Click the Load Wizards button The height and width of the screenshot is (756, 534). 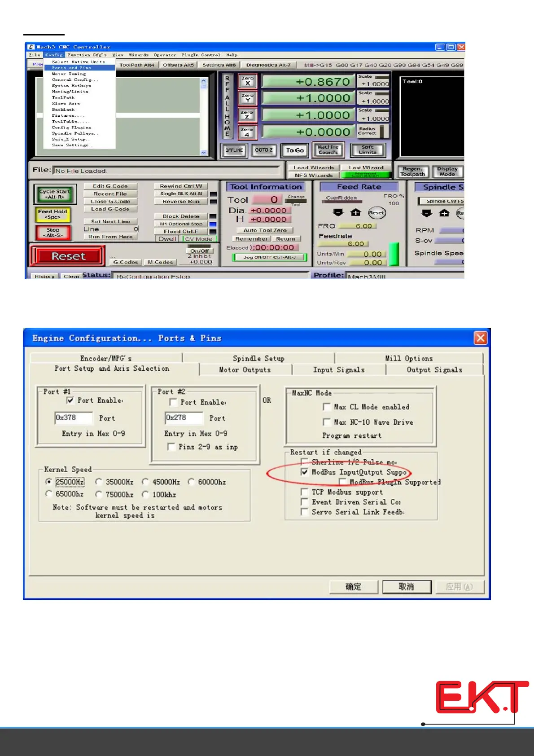click(x=314, y=167)
